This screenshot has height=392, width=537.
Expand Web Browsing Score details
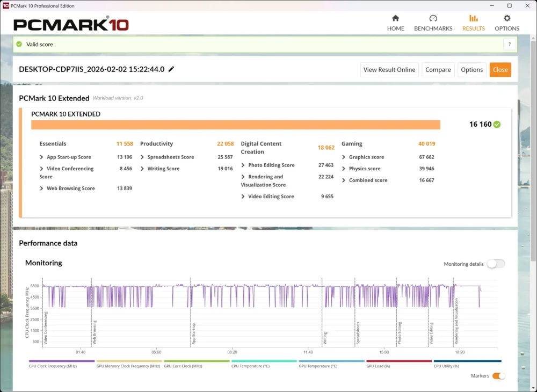coord(41,188)
